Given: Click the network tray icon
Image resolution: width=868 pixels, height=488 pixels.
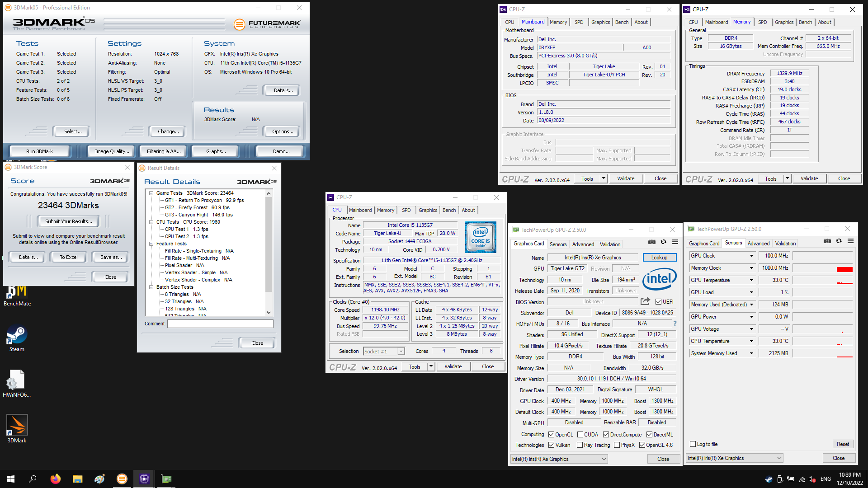Looking at the screenshot, I should click(x=802, y=479).
